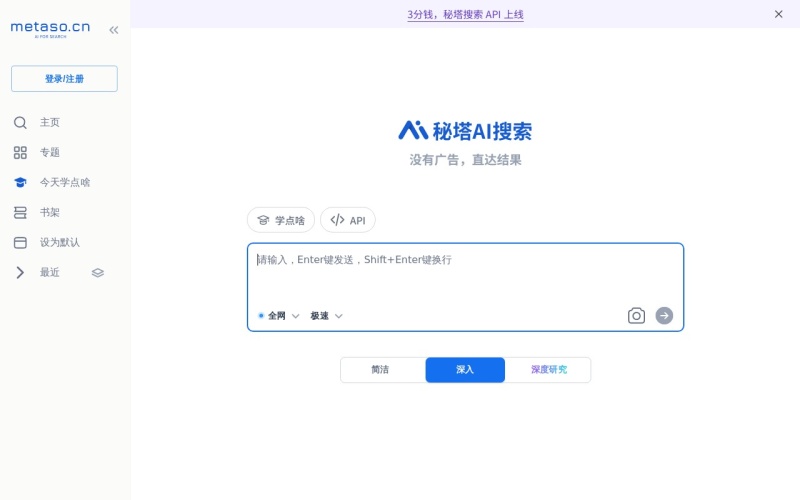Expand 最近 with the chevron arrow
Screen dimensions: 800x500
click(20, 272)
